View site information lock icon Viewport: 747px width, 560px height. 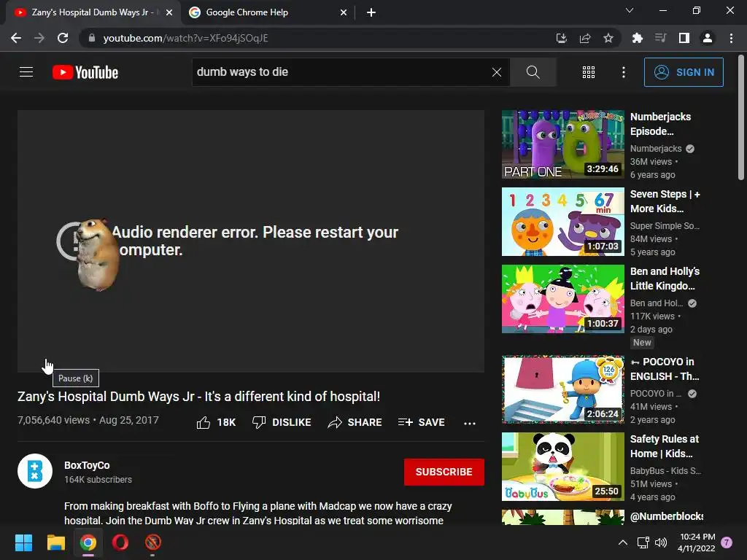[x=92, y=38]
